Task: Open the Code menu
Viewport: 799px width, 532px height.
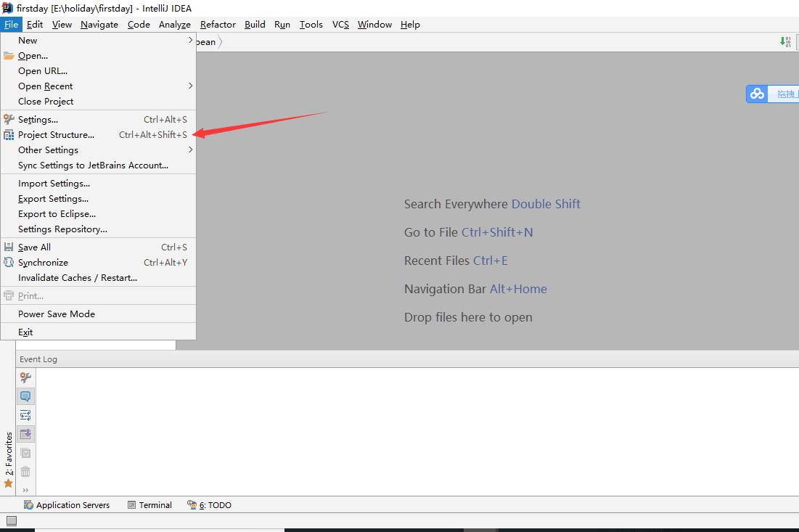Action: click(139, 25)
